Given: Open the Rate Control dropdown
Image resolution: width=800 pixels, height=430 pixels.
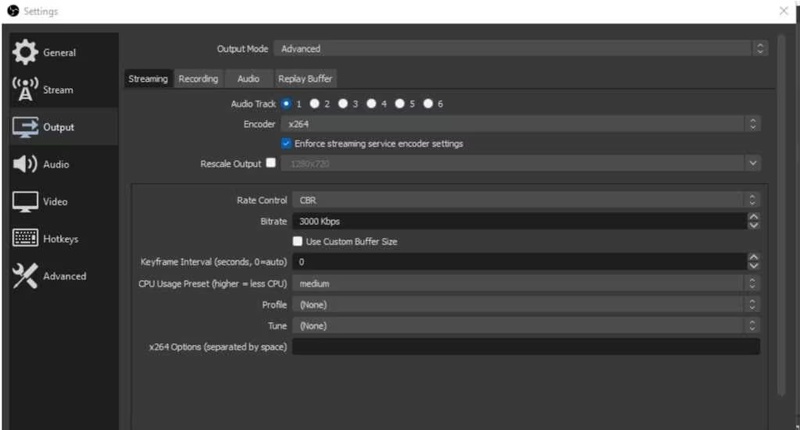Looking at the screenshot, I should tap(526, 200).
